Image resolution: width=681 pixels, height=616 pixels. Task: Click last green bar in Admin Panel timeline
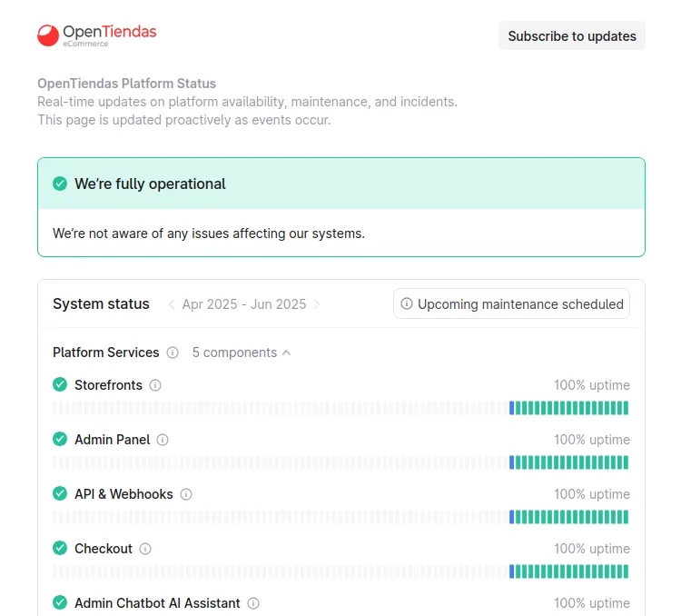[x=626, y=462]
